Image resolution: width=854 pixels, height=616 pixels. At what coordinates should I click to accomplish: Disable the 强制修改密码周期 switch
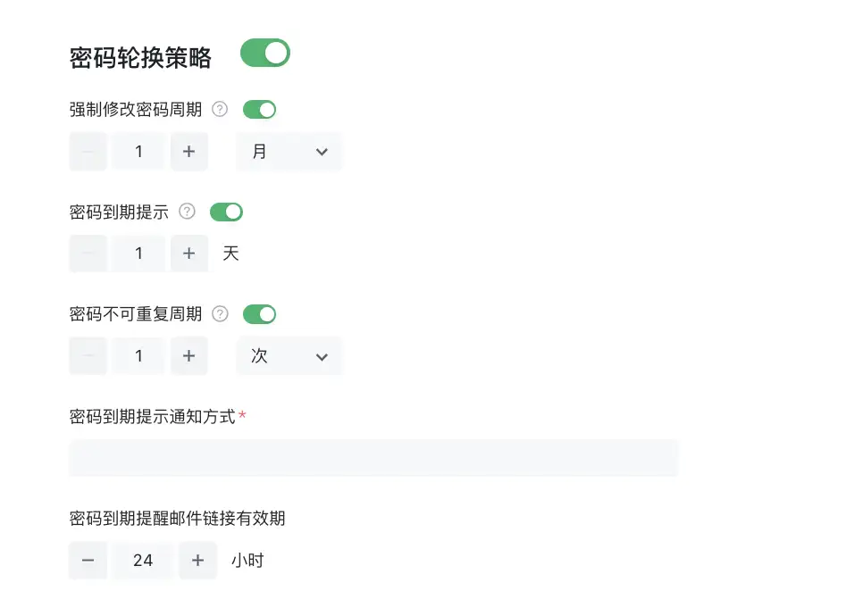click(259, 110)
